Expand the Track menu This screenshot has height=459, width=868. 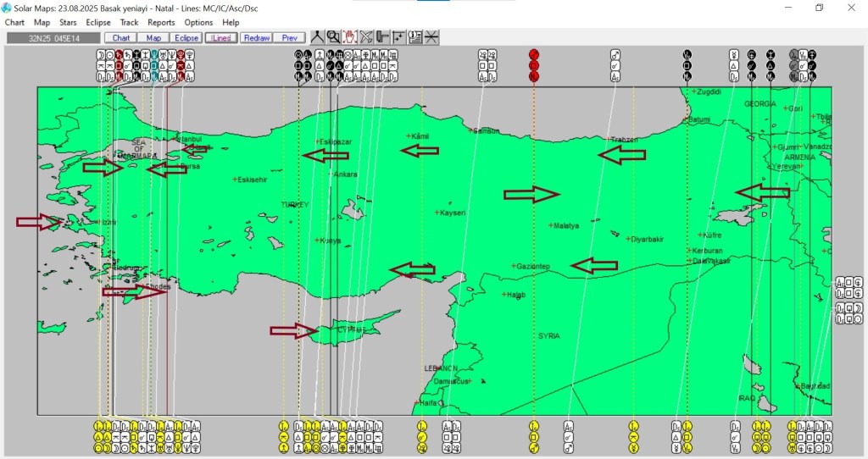click(129, 23)
